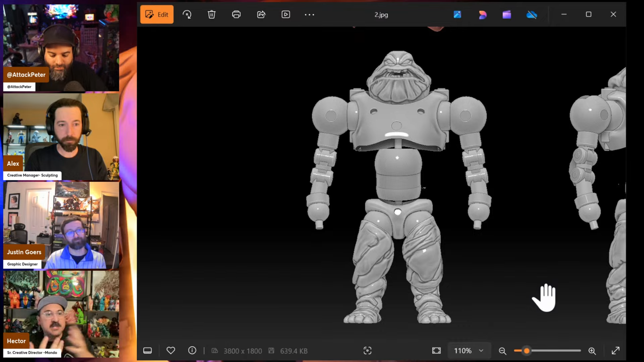Favorite the photo with the heart icon
The width and height of the screenshot is (644, 362).
coord(171,351)
